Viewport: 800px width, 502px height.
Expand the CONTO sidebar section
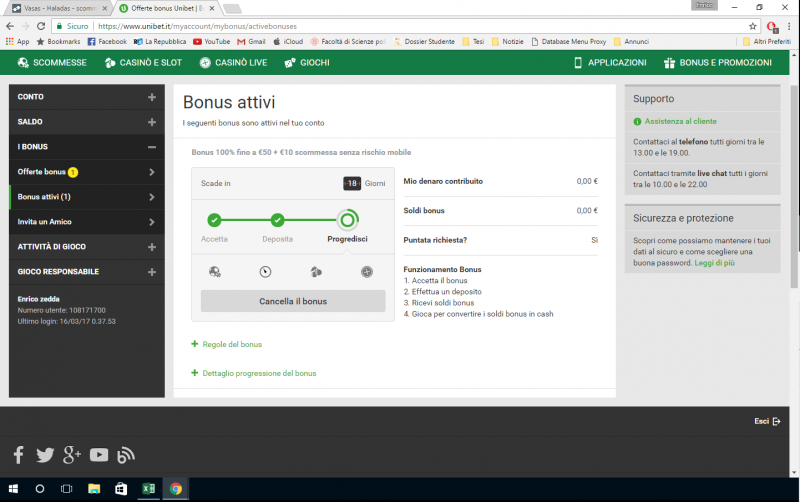pos(151,97)
